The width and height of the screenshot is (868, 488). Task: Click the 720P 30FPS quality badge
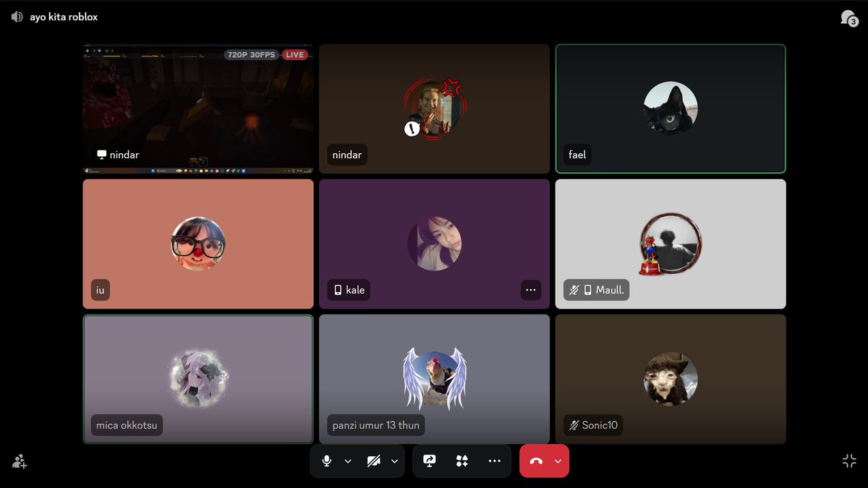[252, 55]
